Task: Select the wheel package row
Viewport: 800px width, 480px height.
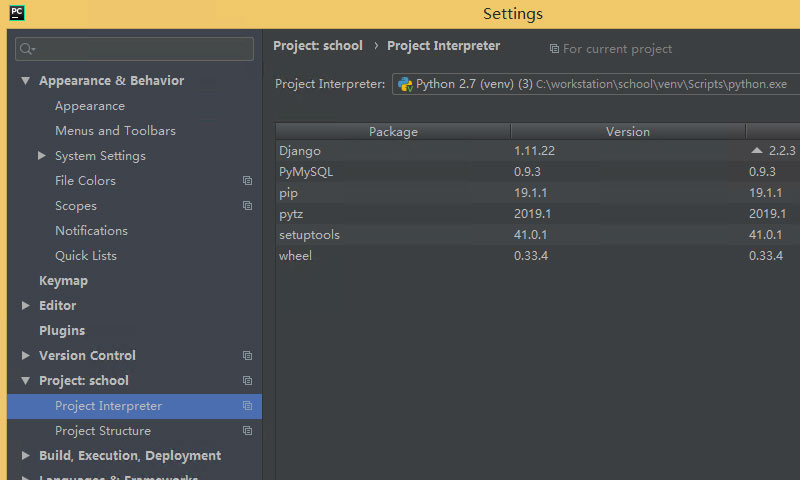Action: click(538, 256)
